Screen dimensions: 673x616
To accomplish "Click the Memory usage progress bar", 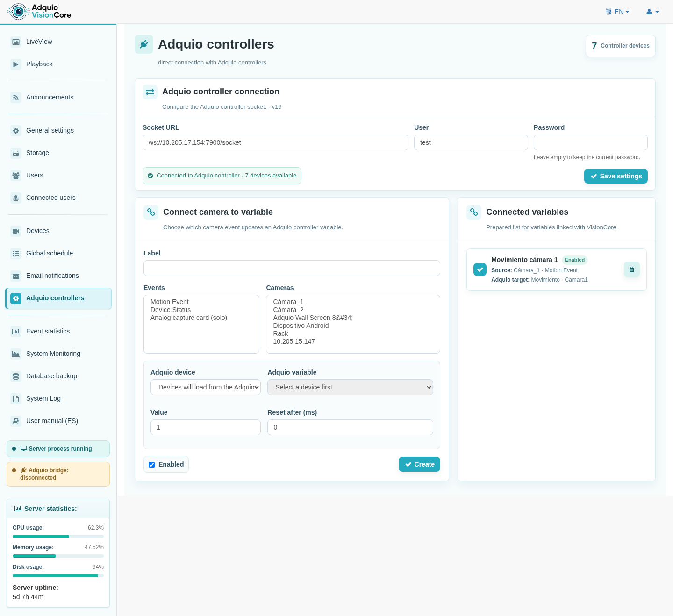I will point(58,556).
